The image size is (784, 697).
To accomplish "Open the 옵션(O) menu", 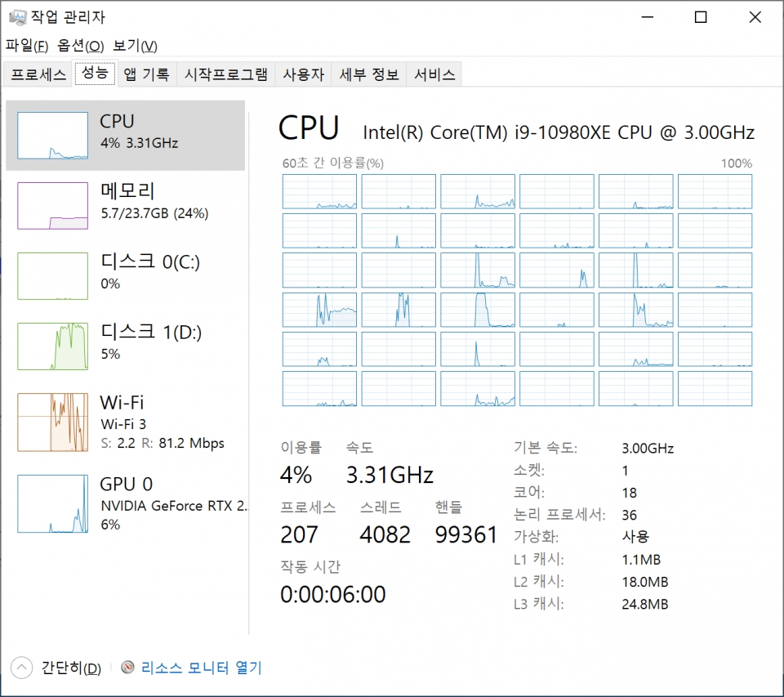I will coord(81,46).
